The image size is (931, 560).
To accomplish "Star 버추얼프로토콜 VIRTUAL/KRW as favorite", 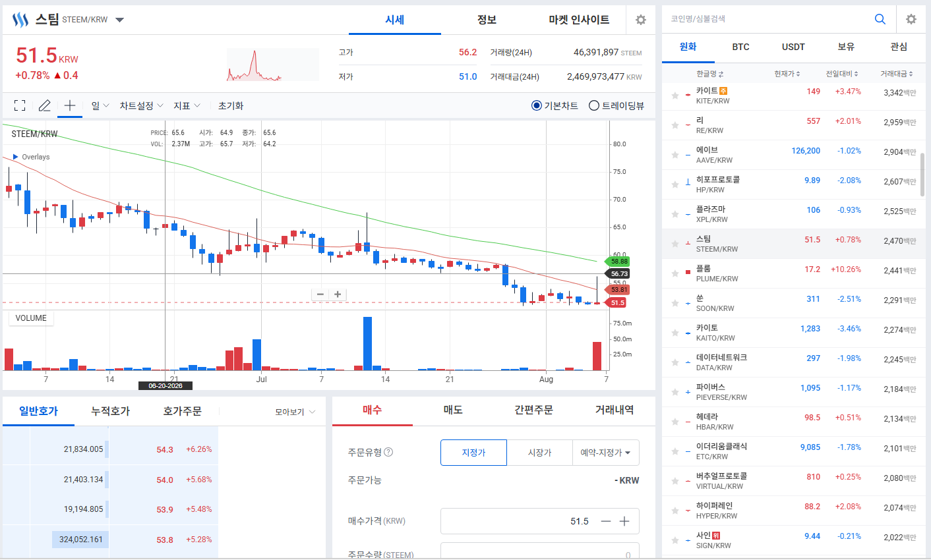I will tap(675, 481).
